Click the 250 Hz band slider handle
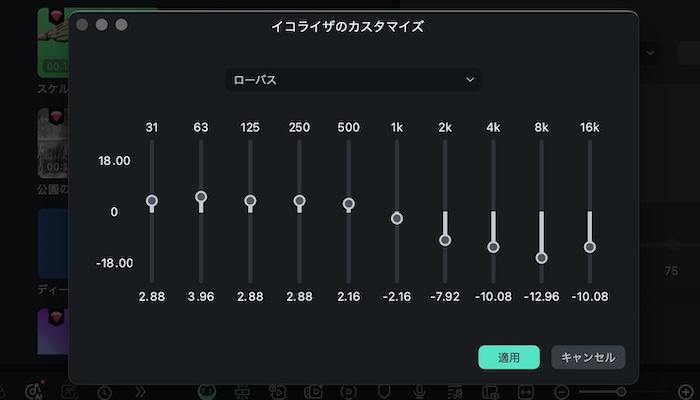Screen dimensions: 700x400 pos(299,200)
